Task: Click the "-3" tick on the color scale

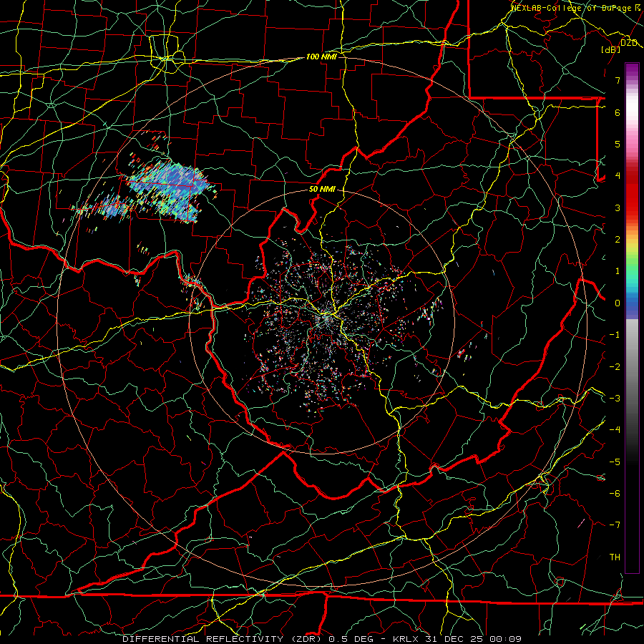Action: pos(615,399)
